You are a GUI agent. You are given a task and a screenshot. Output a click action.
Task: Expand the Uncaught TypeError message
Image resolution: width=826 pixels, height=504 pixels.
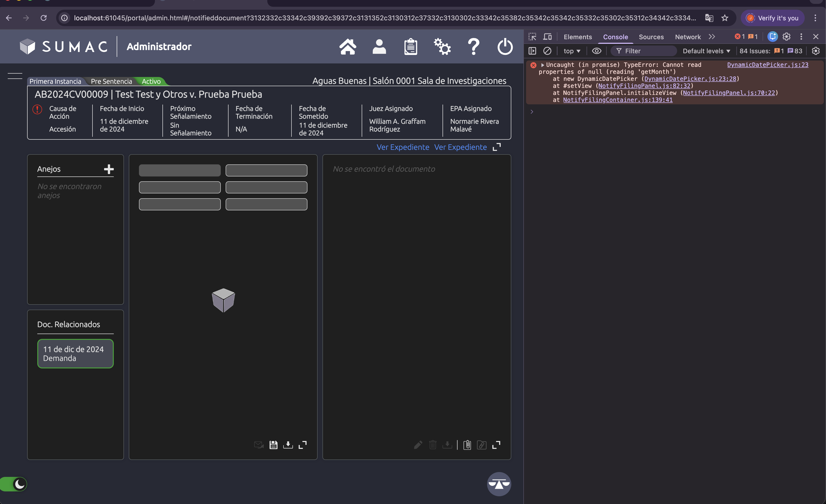click(x=543, y=65)
